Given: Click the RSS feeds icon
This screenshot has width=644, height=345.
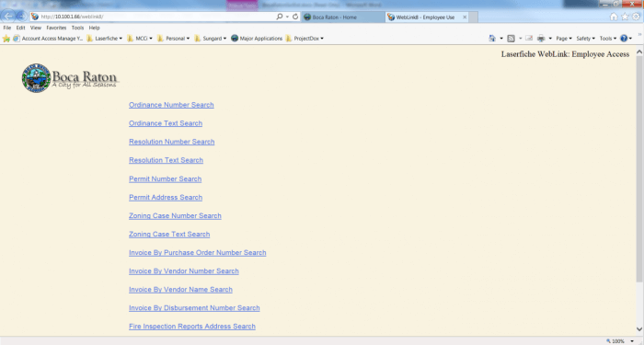Looking at the screenshot, I should coord(511,39).
